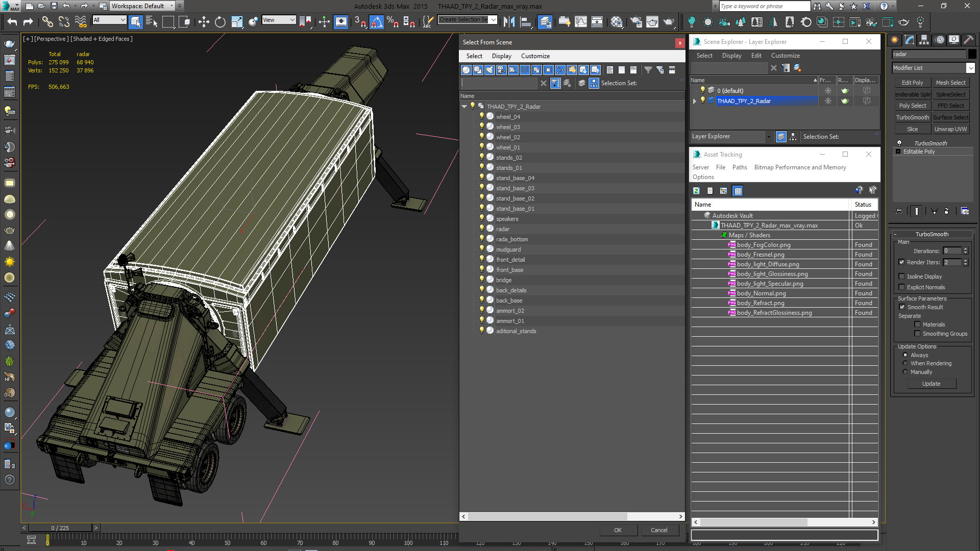The height and width of the screenshot is (551, 980).
Task: Open the Hierarchy tab in command panel
Action: [924, 40]
